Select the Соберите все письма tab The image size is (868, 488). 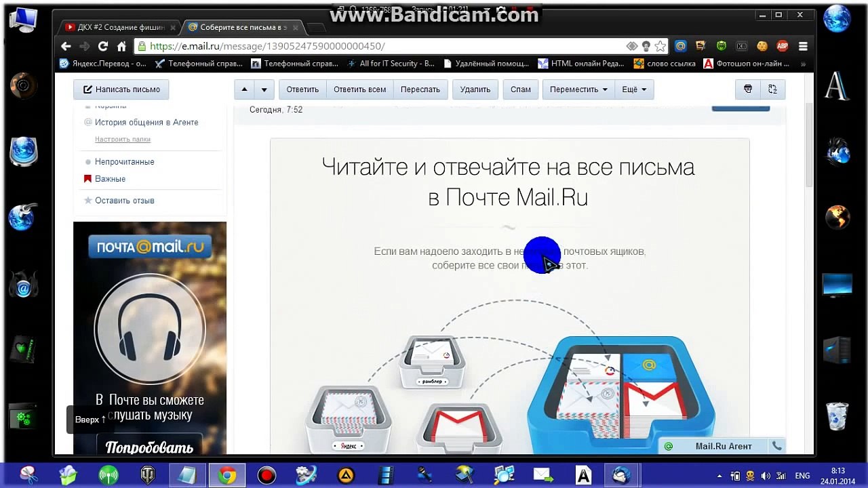[240, 28]
